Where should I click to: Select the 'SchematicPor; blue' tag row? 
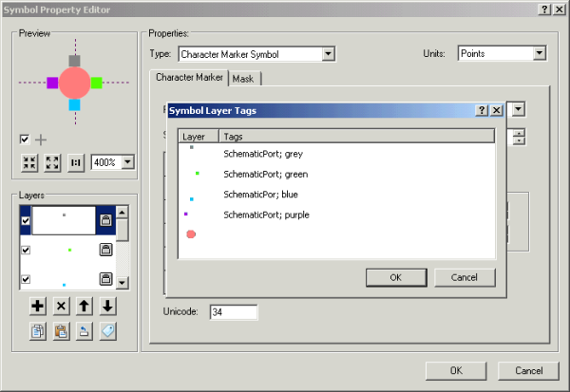point(336,195)
